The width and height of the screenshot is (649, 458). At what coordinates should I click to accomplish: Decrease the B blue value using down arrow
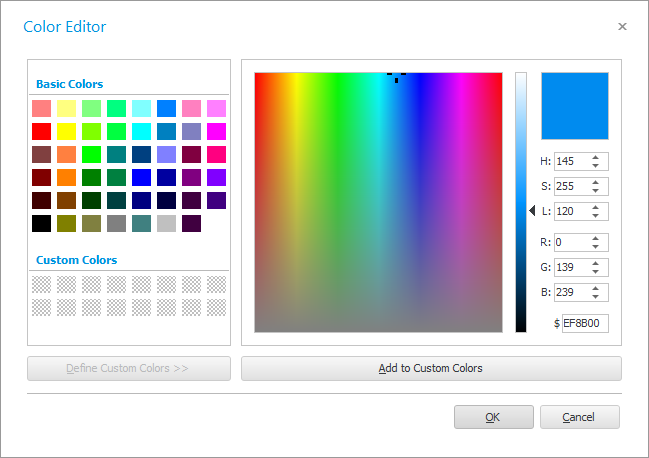tap(595, 297)
